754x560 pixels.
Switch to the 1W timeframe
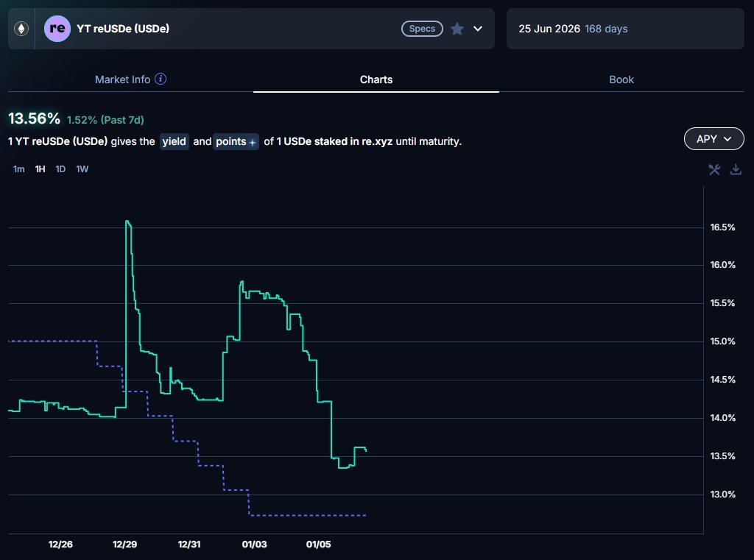(x=82, y=169)
